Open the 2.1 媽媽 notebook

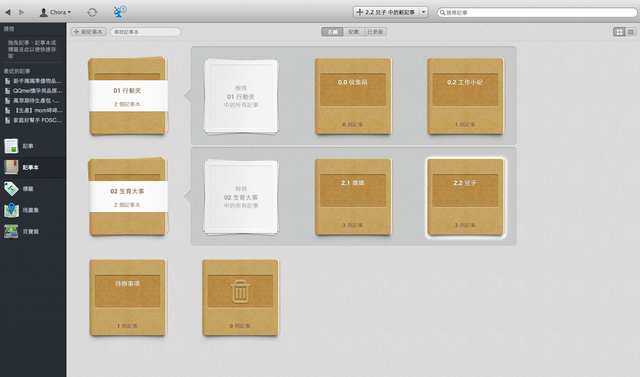[353, 197]
